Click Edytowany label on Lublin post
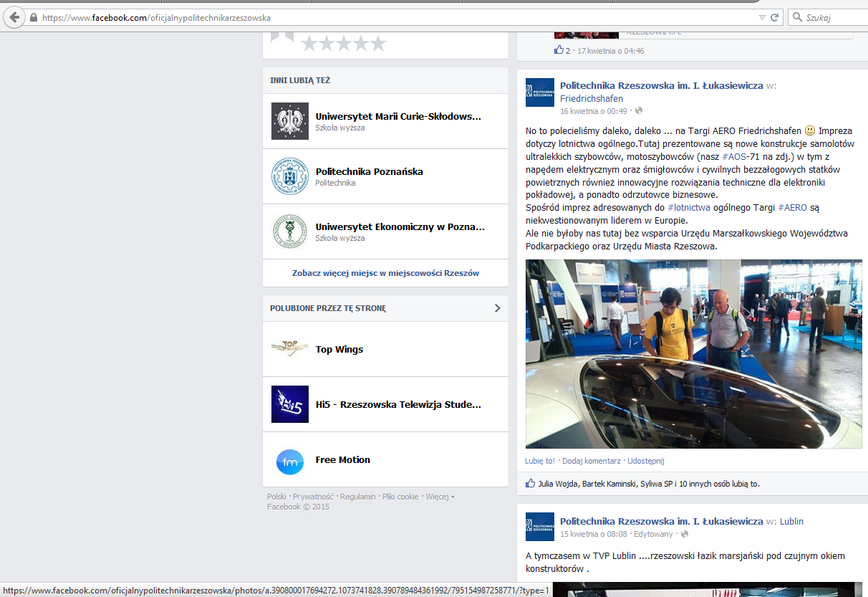This screenshot has height=597, width=868. click(654, 534)
